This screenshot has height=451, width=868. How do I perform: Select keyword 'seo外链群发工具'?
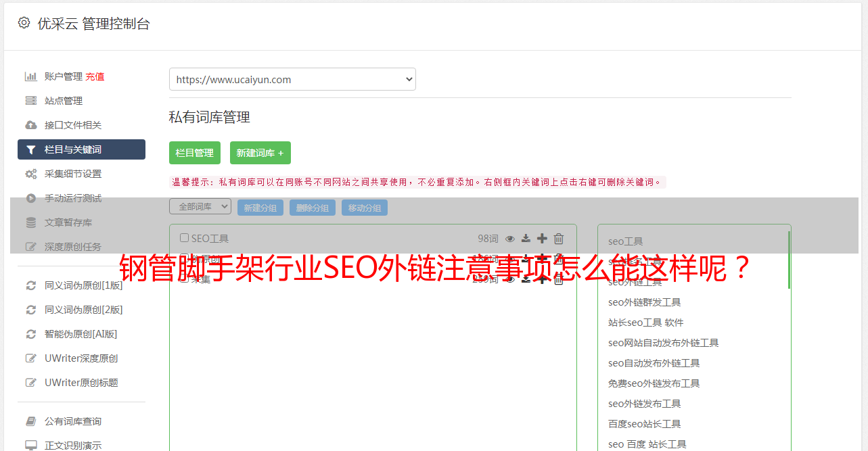point(644,302)
